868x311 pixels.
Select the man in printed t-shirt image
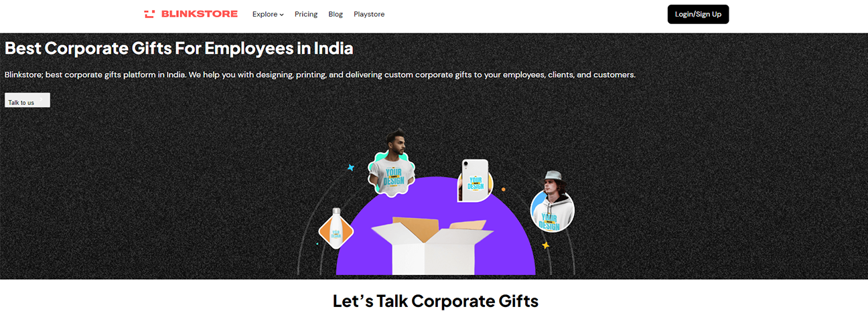(x=392, y=165)
